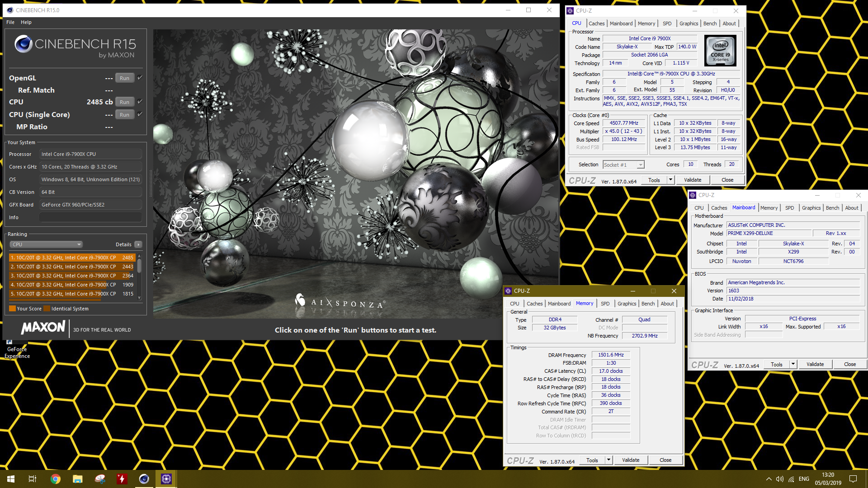
Task: Open the Cinebench Help menu
Action: (26, 22)
